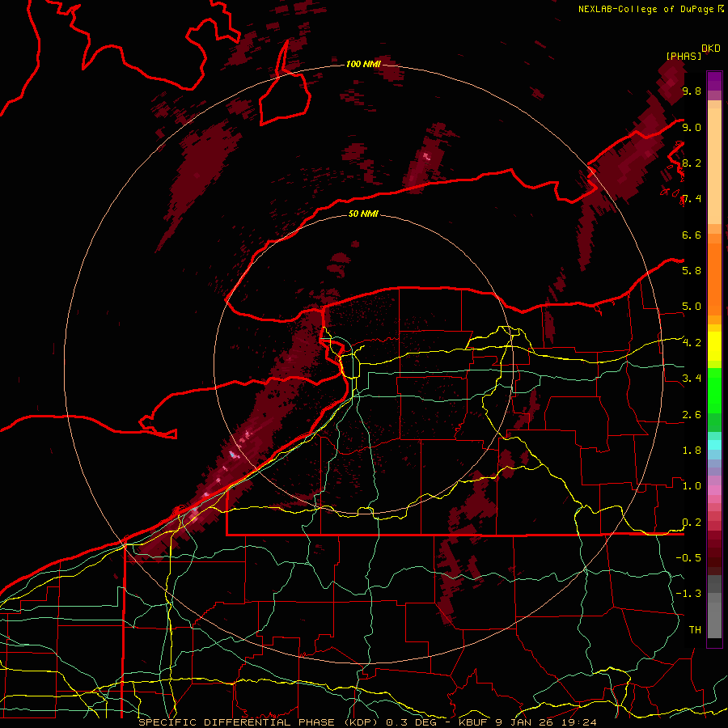Click the 5.0 scale value
Viewport: 728px width, 728px height.
pos(692,307)
